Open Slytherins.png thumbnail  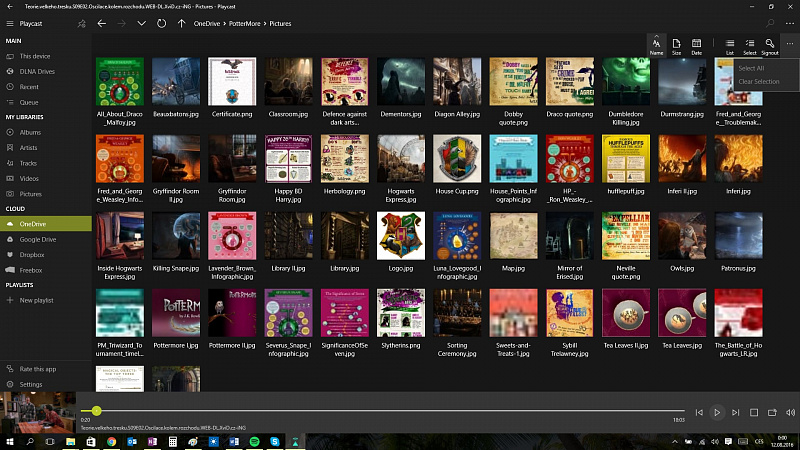tap(401, 313)
